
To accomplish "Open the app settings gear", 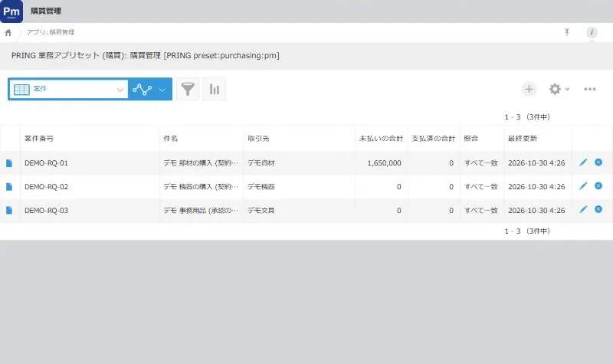I will 555,89.
